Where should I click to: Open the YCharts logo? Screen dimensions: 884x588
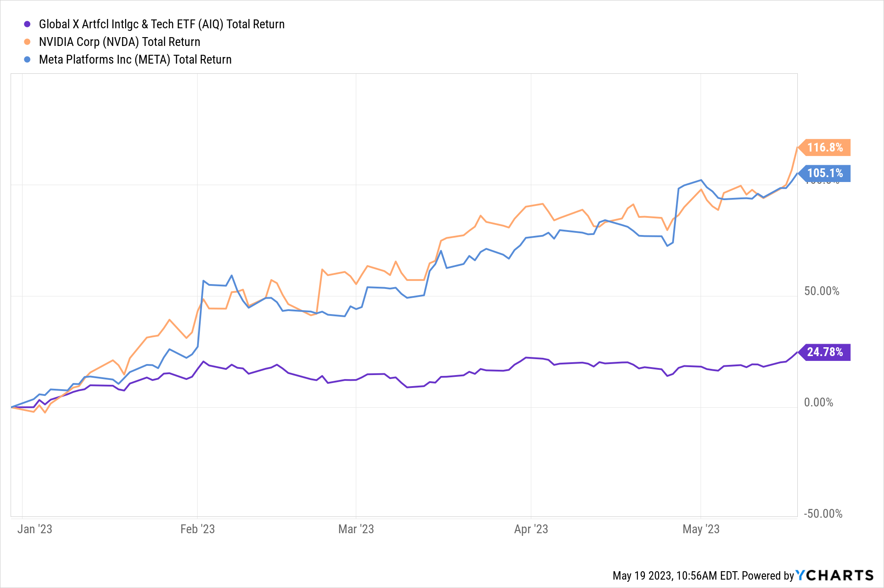coord(834,575)
